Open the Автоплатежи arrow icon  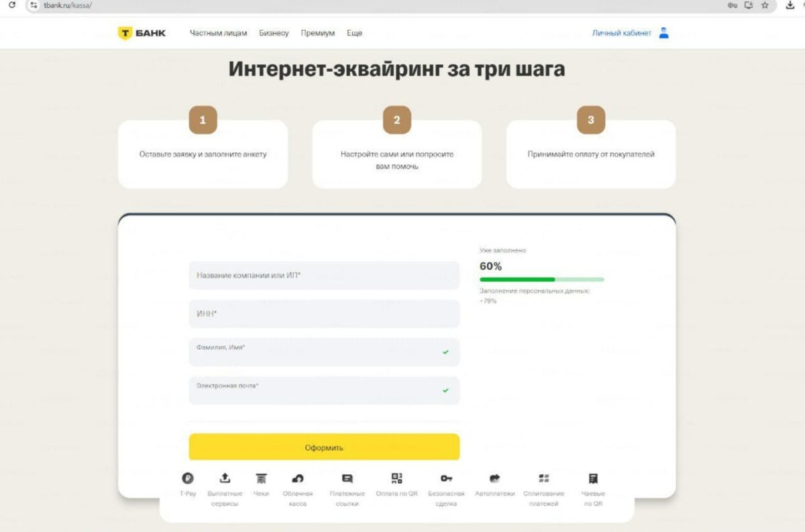pos(495,478)
